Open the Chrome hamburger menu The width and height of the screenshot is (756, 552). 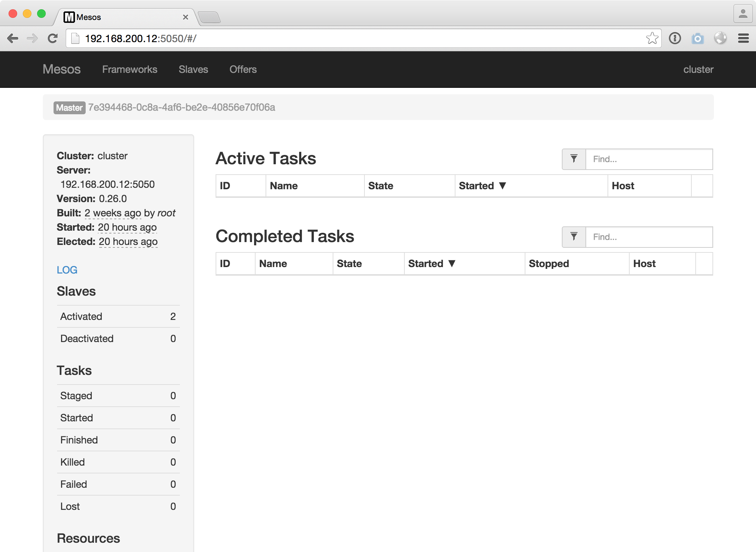743,38
